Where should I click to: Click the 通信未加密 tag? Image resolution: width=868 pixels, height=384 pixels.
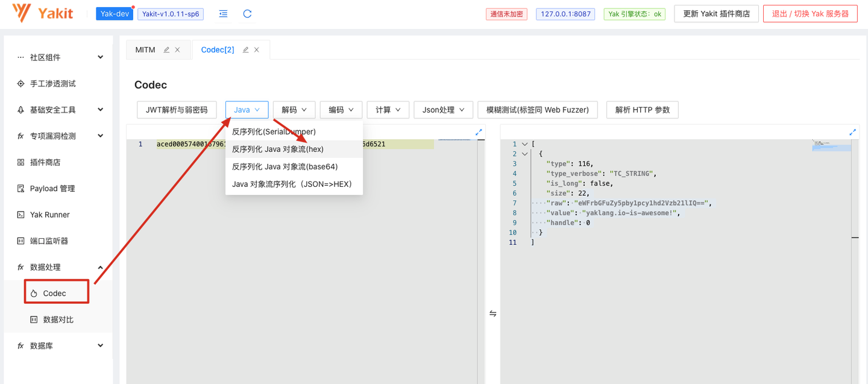click(507, 14)
